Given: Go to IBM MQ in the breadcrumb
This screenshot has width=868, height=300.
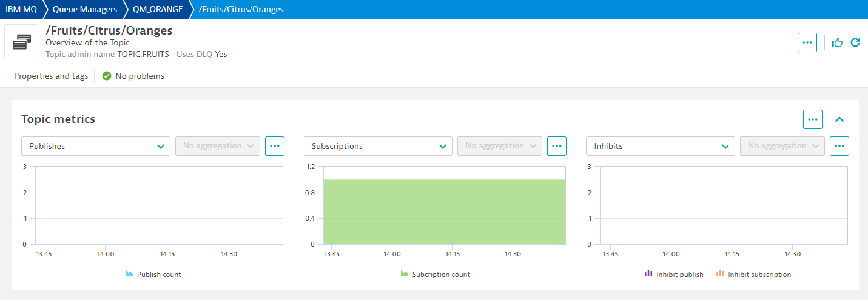Looking at the screenshot, I should [21, 9].
